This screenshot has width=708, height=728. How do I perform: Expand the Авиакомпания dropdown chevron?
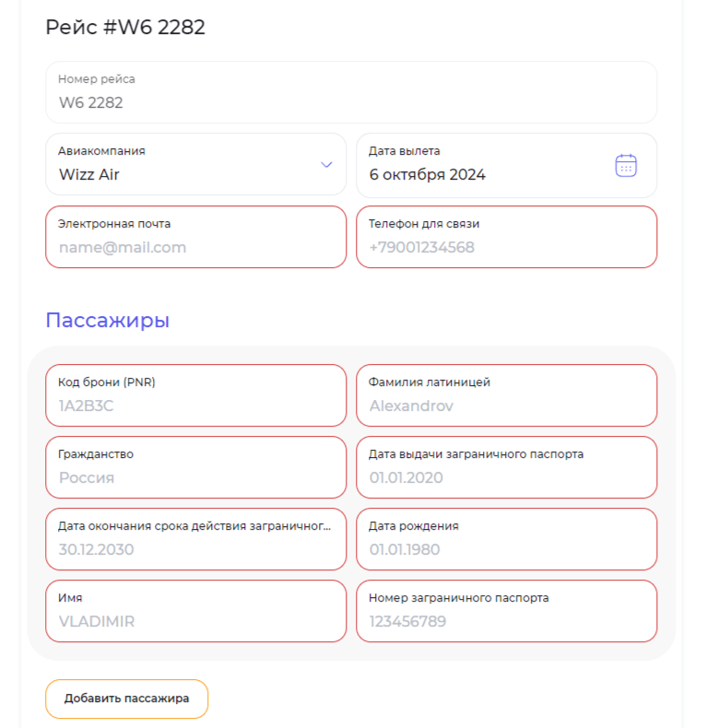tap(326, 164)
